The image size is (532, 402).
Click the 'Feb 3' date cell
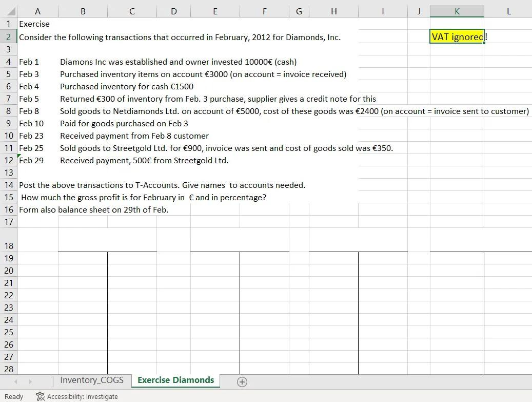(x=37, y=74)
